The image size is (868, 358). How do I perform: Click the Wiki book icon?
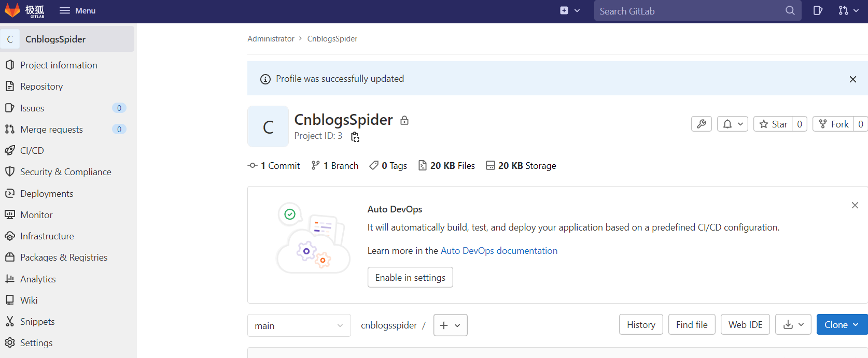click(x=9, y=300)
